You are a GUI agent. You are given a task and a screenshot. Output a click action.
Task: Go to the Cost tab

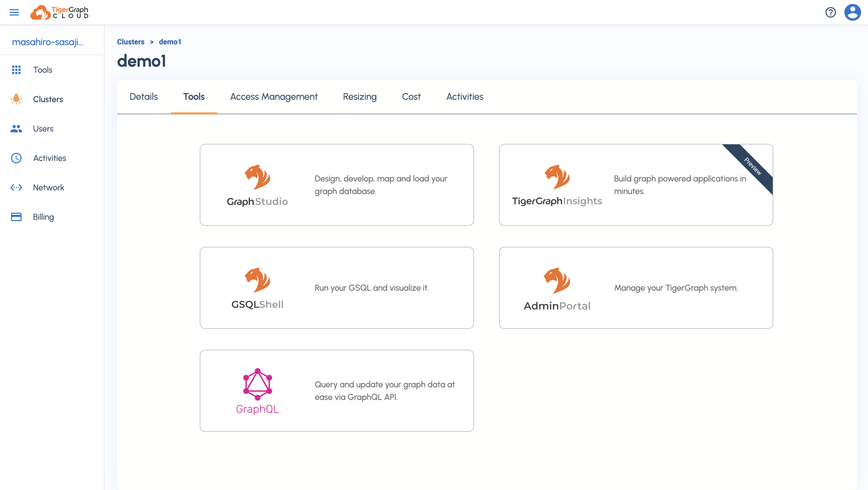411,97
